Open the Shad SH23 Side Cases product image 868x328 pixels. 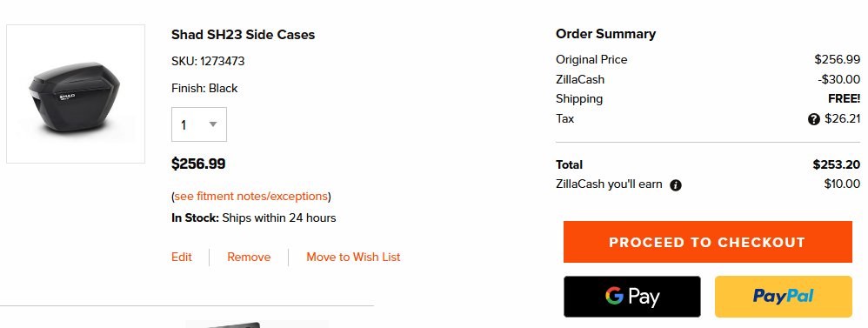(76, 94)
